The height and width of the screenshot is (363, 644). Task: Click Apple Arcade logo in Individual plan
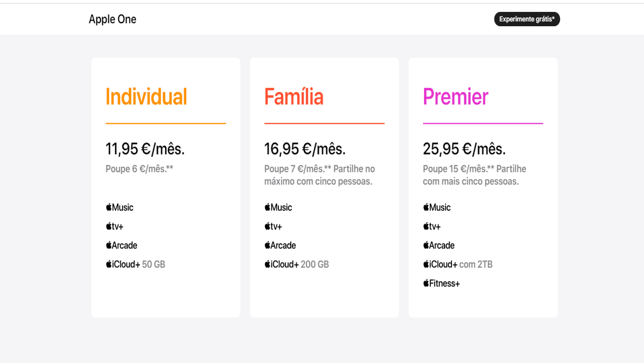point(122,245)
